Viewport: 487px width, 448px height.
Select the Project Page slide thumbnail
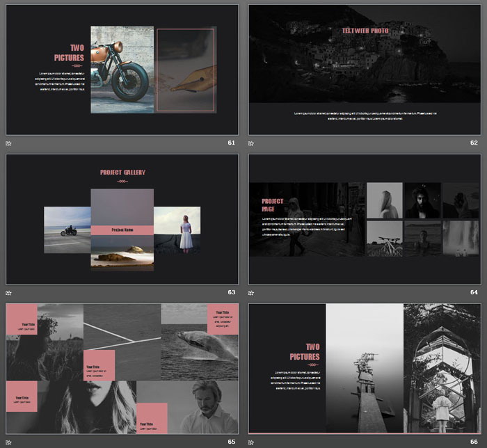click(365, 219)
